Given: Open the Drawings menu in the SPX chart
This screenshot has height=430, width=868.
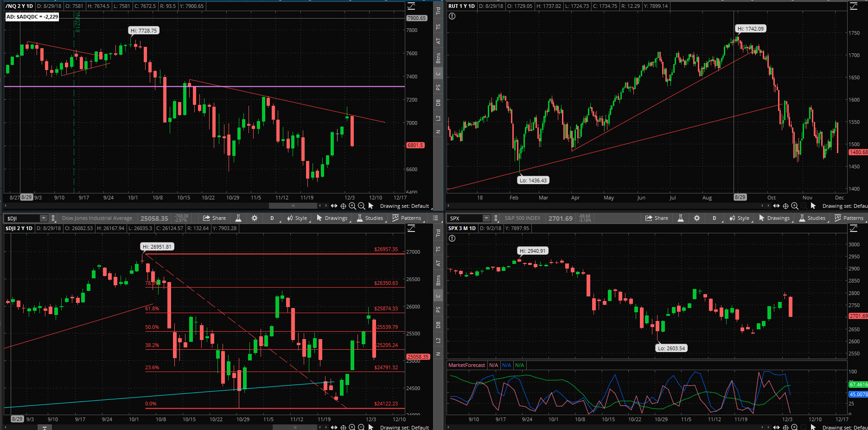Looking at the screenshot, I should [774, 218].
